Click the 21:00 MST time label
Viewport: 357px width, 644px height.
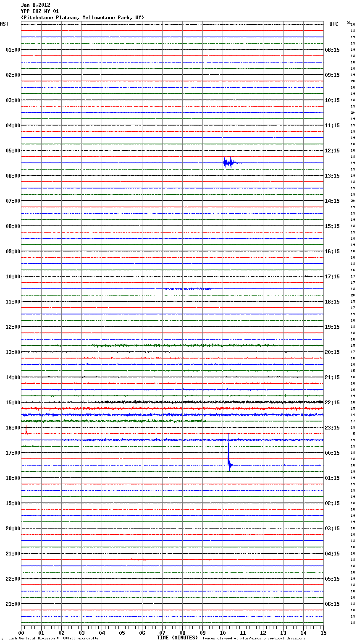pos(13,554)
